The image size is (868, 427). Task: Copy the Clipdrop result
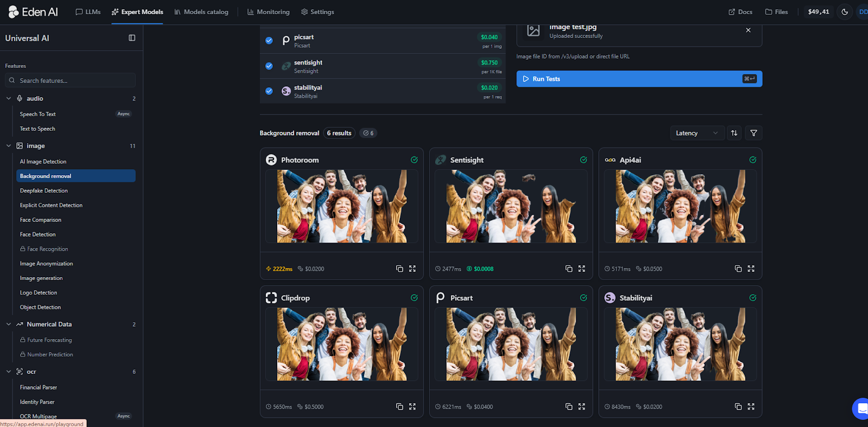coord(400,406)
